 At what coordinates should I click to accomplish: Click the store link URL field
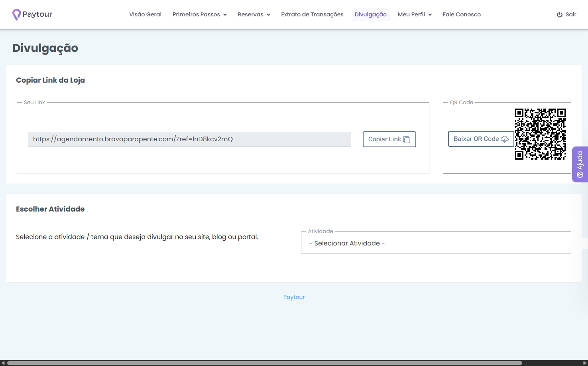(189, 139)
